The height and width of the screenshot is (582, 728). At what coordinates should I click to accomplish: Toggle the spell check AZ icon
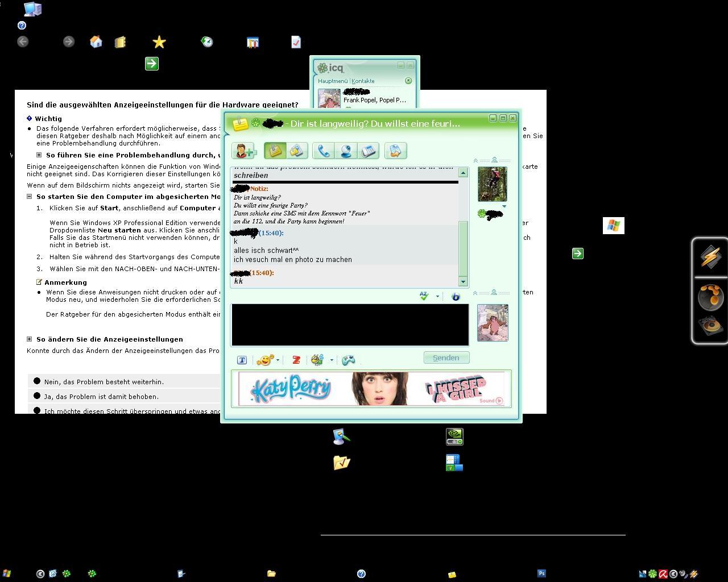tap(424, 296)
